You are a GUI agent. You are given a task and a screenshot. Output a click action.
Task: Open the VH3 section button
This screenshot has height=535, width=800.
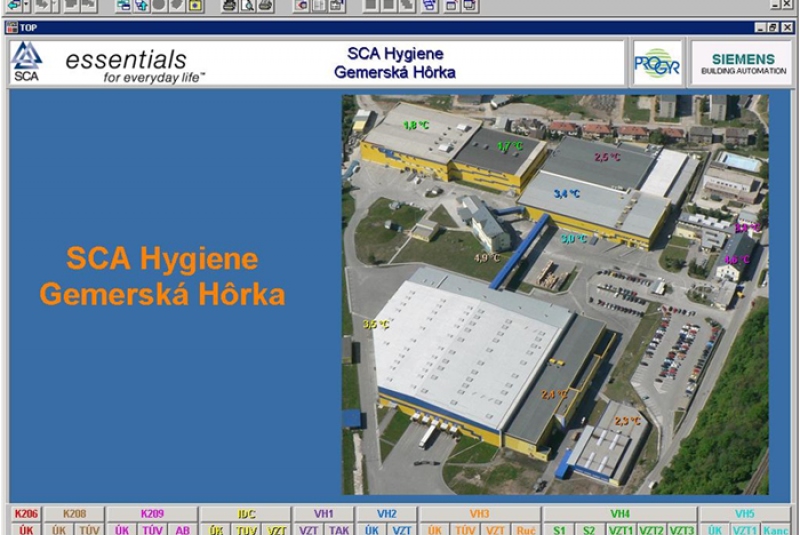[x=480, y=514]
